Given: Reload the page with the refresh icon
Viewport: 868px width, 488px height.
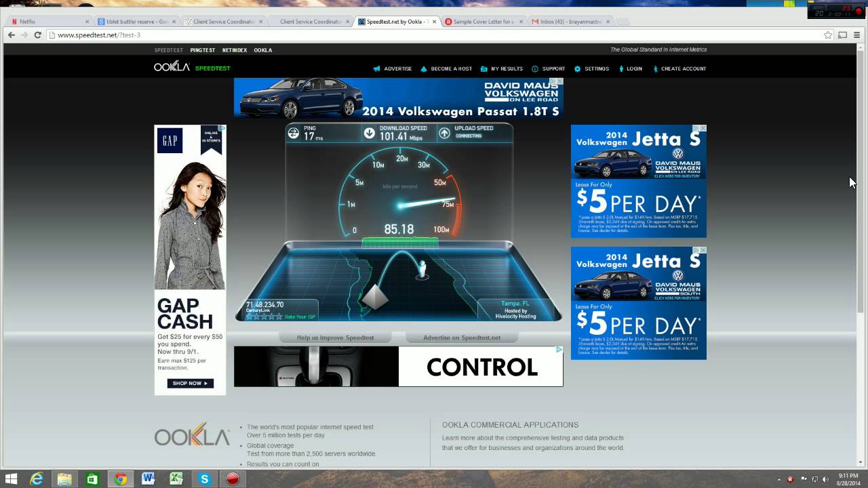Looking at the screenshot, I should pyautogui.click(x=38, y=35).
